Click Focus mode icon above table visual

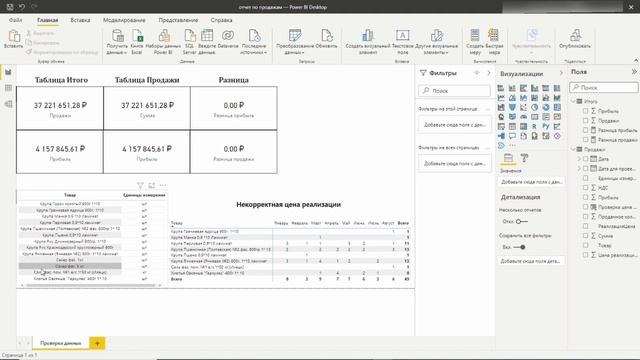151,186
